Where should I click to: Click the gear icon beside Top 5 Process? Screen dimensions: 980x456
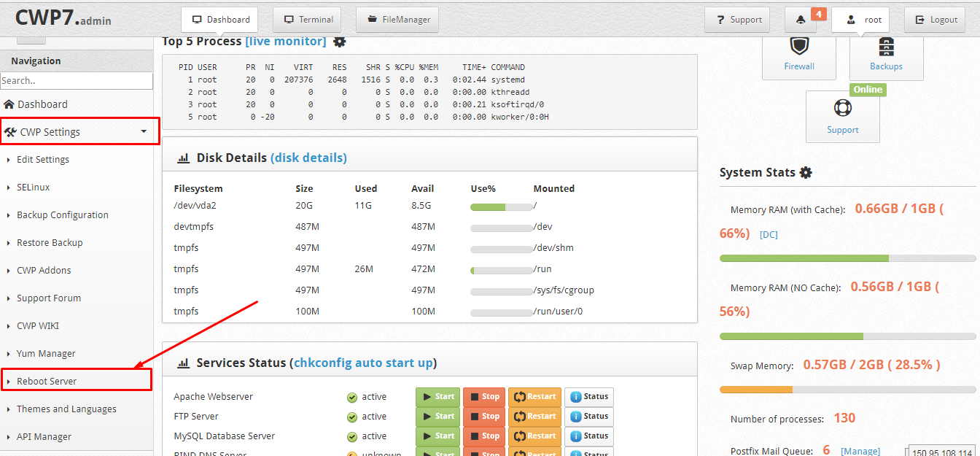339,42
